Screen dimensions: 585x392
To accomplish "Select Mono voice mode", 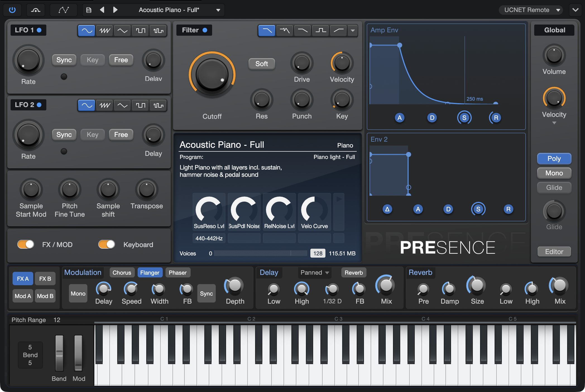I will 554,173.
